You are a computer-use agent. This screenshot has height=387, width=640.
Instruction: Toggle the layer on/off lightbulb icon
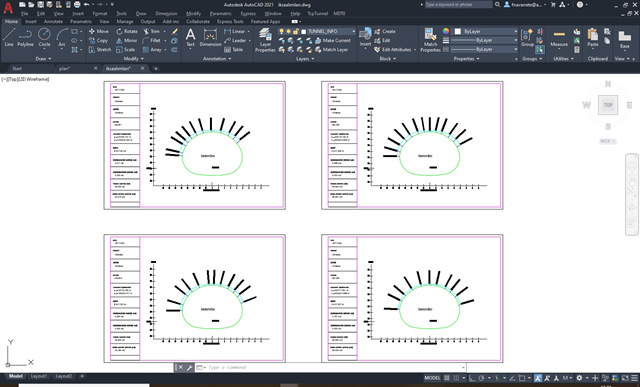click(x=281, y=31)
